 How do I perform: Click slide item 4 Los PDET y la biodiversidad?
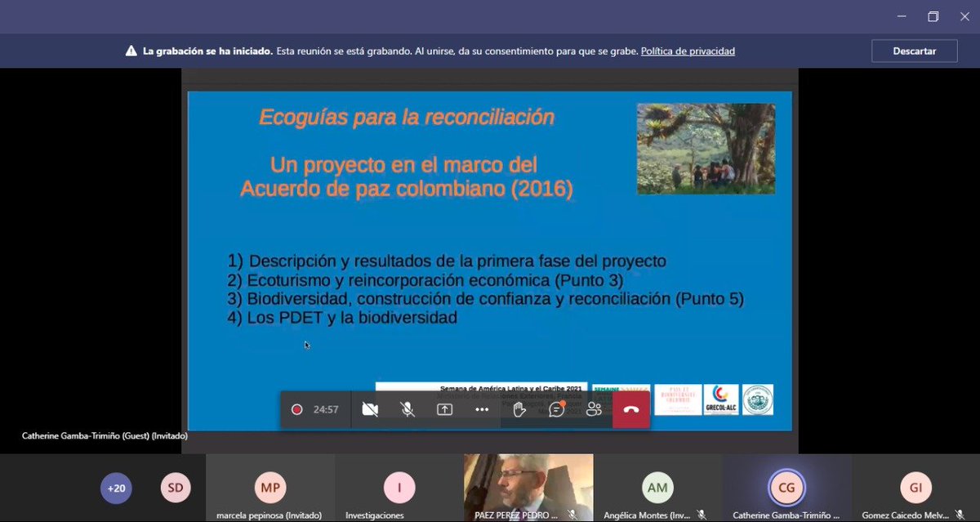(342, 319)
